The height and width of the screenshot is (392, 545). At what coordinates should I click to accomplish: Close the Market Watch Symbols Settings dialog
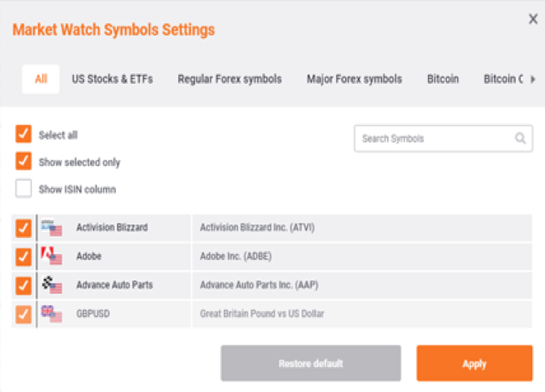coord(533,19)
